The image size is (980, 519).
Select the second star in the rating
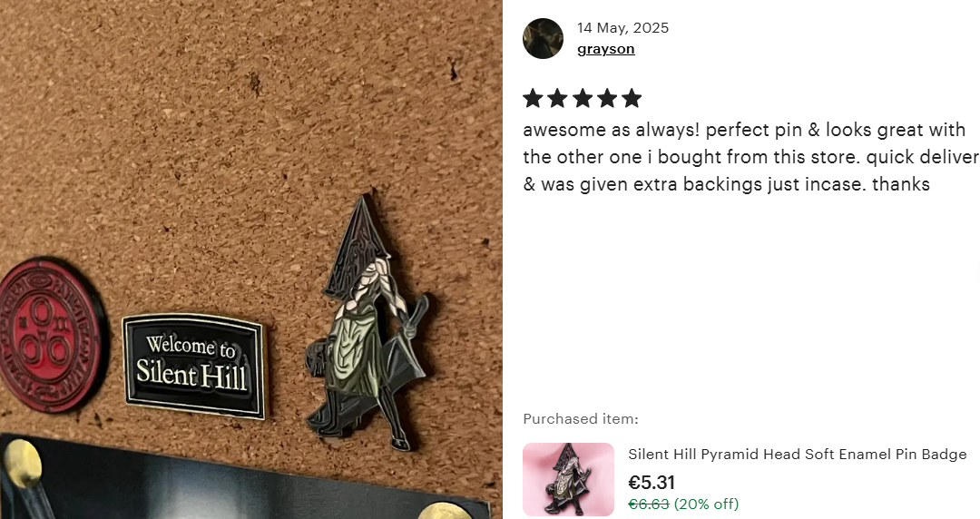[x=557, y=98]
